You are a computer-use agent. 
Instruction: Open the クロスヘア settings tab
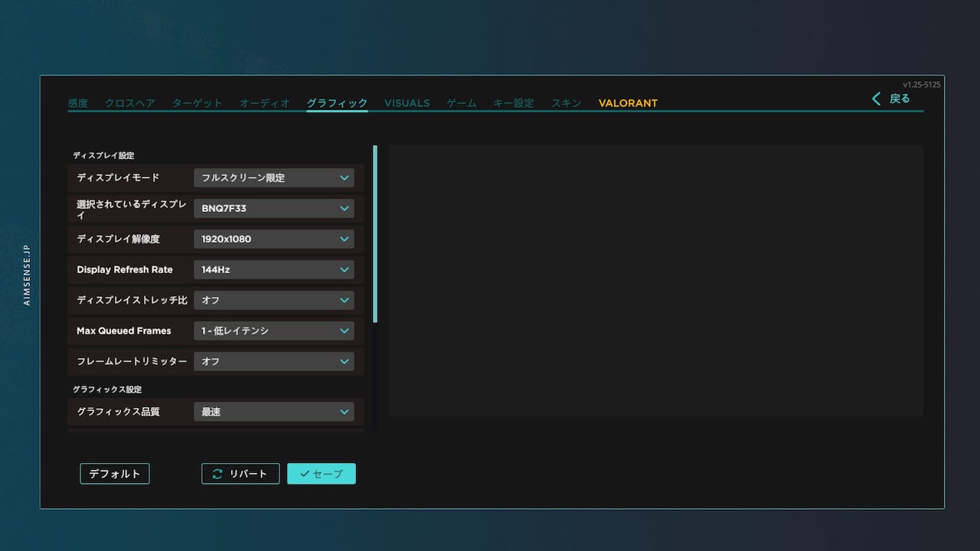click(x=130, y=103)
